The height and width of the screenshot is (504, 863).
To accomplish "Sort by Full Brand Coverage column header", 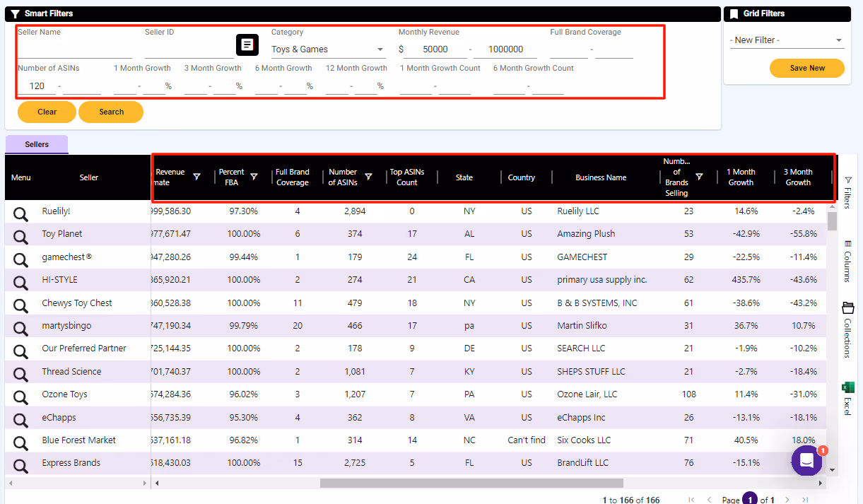I will [293, 177].
